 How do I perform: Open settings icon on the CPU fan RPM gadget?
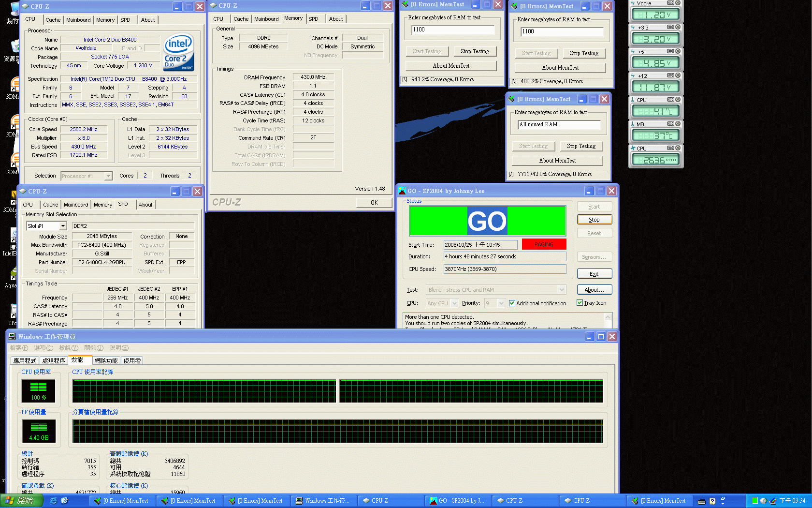[670, 148]
